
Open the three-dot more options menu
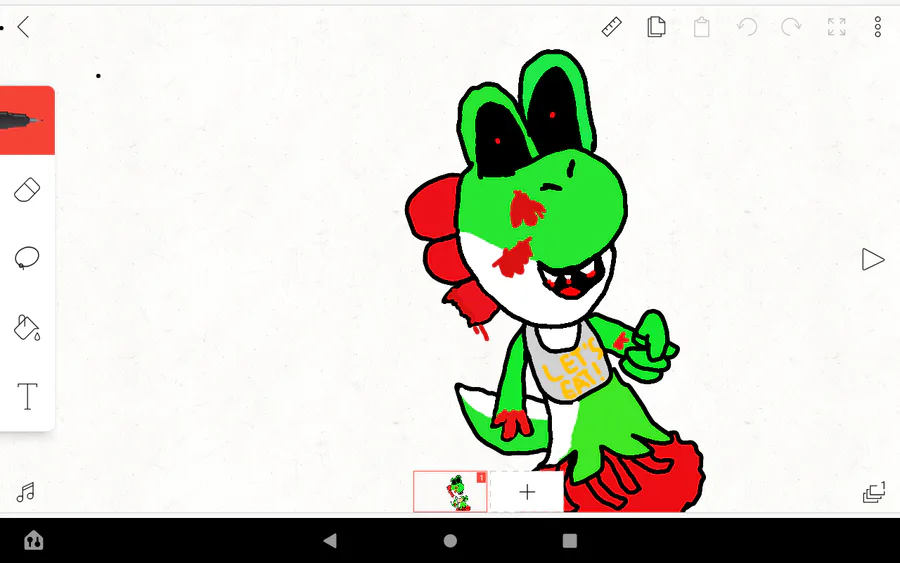click(x=878, y=27)
